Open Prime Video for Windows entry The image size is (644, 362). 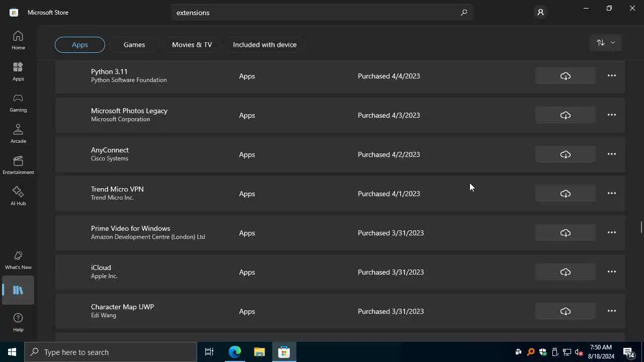[x=340, y=233]
